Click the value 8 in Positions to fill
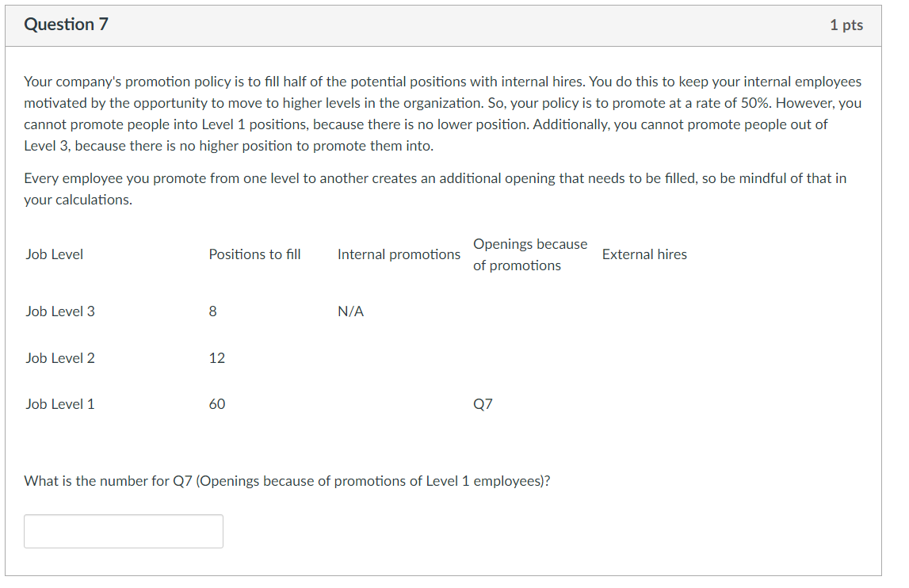This screenshot has height=588, width=909. click(212, 311)
